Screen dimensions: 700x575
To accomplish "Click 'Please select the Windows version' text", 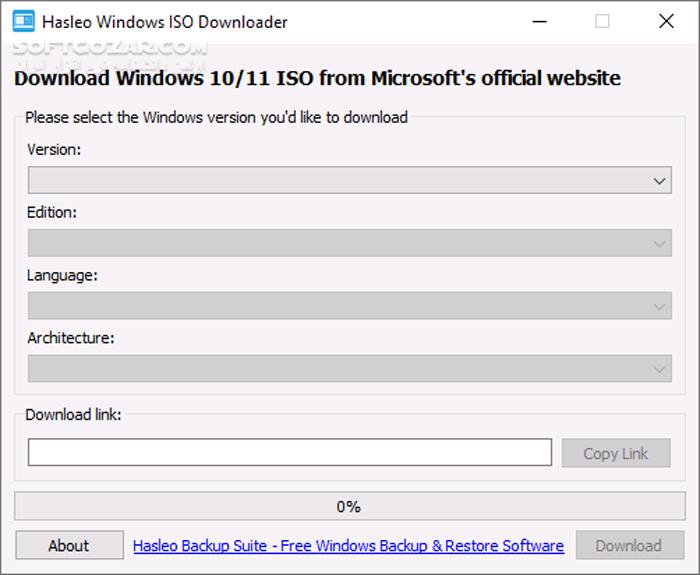I will coord(216,117).
